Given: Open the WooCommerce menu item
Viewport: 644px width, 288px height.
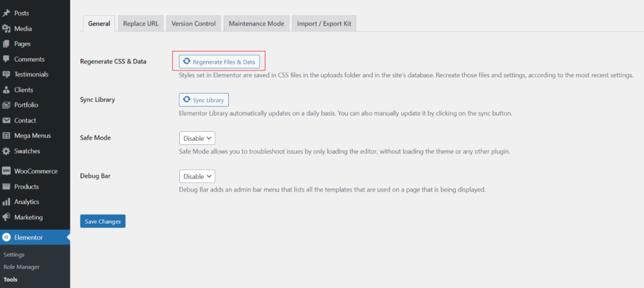Looking at the screenshot, I should 35,171.
